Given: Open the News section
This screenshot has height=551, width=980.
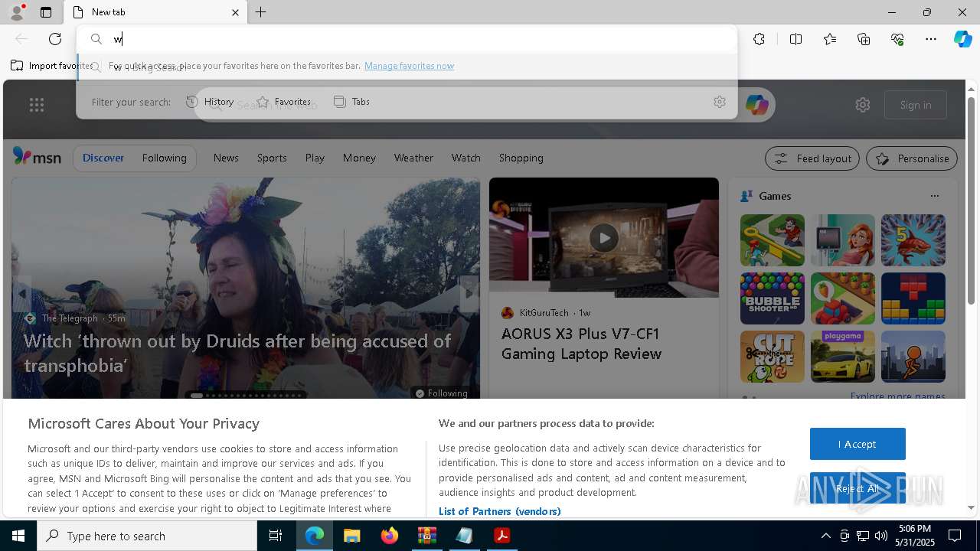Looking at the screenshot, I should tap(226, 158).
